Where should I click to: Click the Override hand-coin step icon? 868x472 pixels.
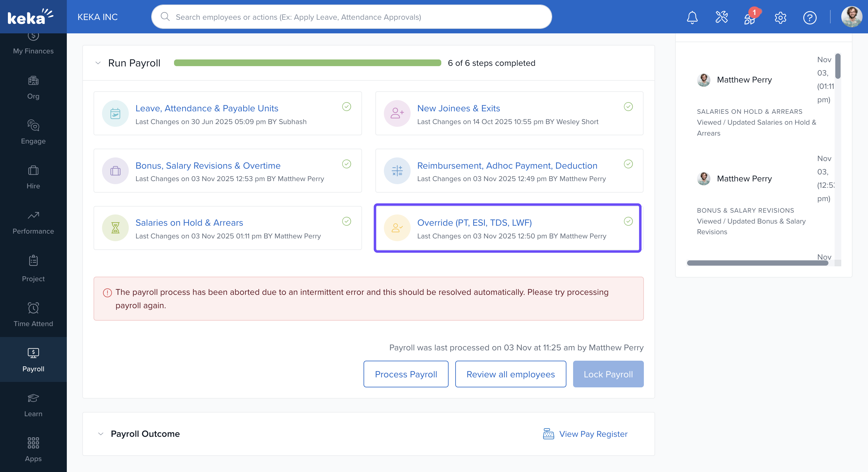pyautogui.click(x=397, y=228)
